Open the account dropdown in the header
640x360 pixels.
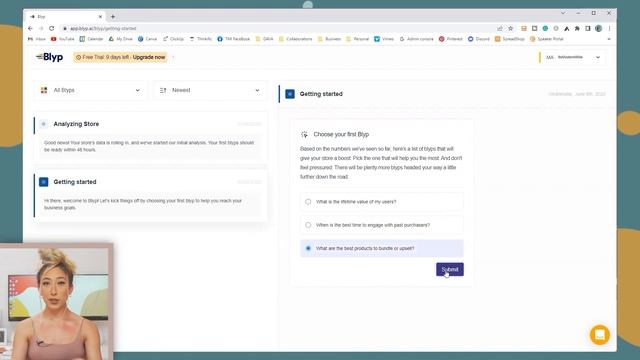click(572, 57)
